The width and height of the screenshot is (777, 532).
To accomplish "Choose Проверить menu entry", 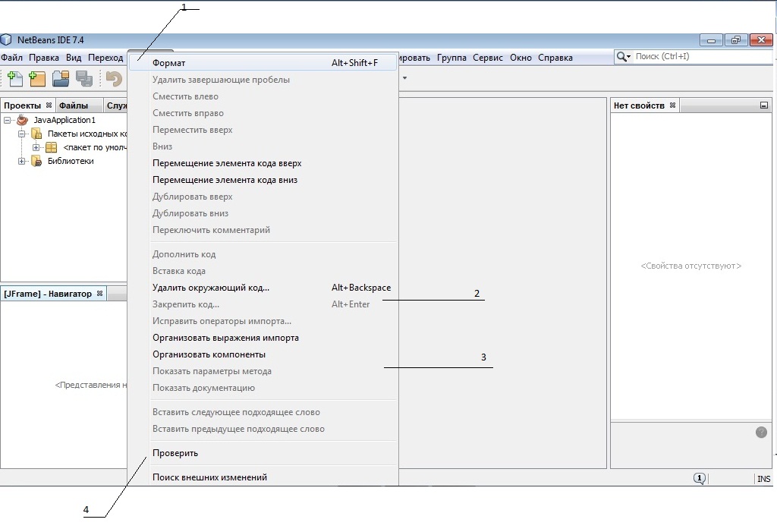I will point(263,453).
